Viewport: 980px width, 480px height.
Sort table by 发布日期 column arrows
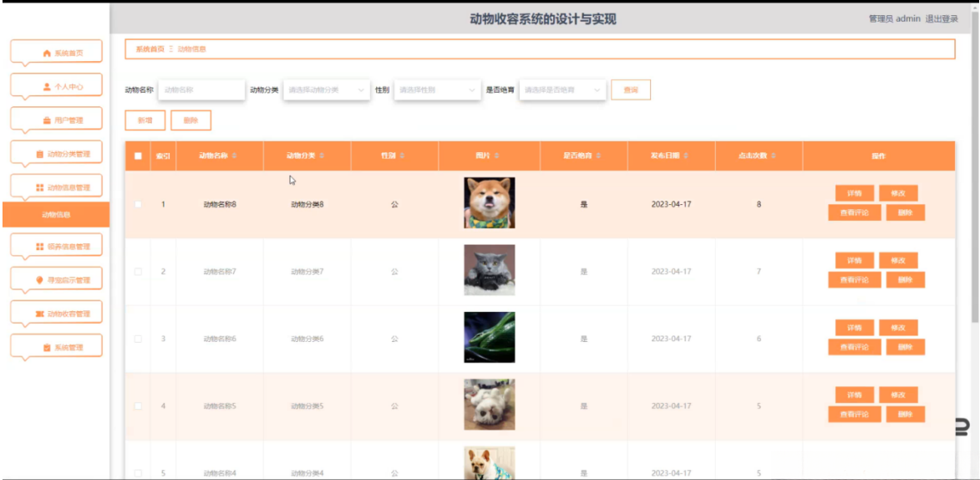coord(686,156)
